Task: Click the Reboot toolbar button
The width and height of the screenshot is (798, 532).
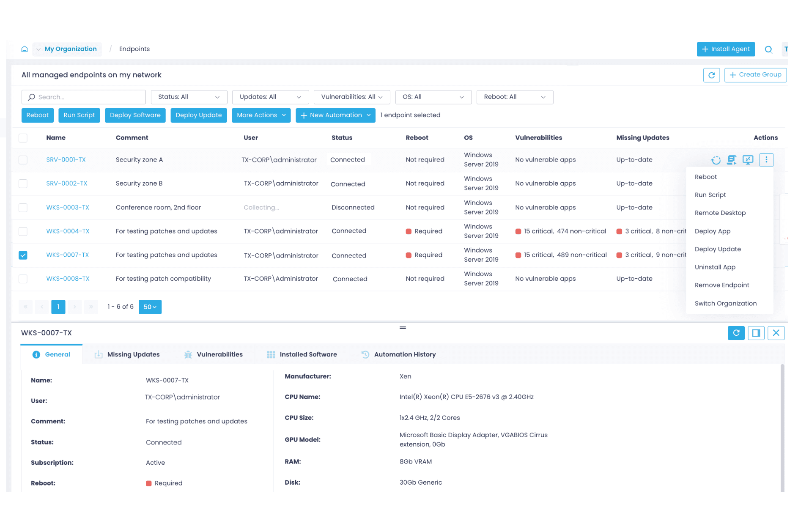Action: point(38,115)
